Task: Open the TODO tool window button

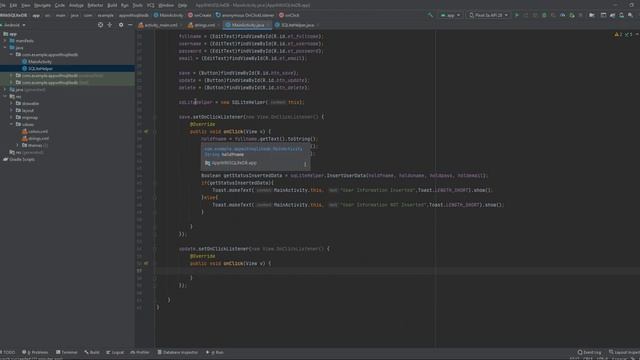Action: pos(8,352)
